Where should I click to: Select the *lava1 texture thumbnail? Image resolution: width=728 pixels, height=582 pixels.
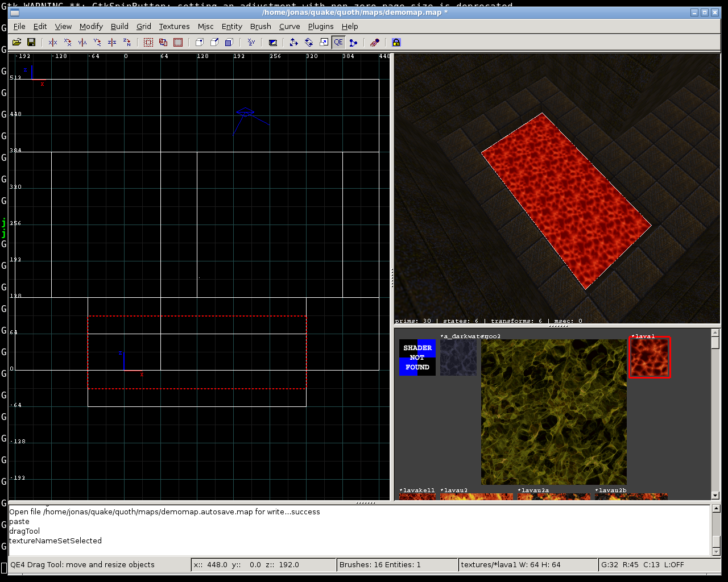pos(650,357)
